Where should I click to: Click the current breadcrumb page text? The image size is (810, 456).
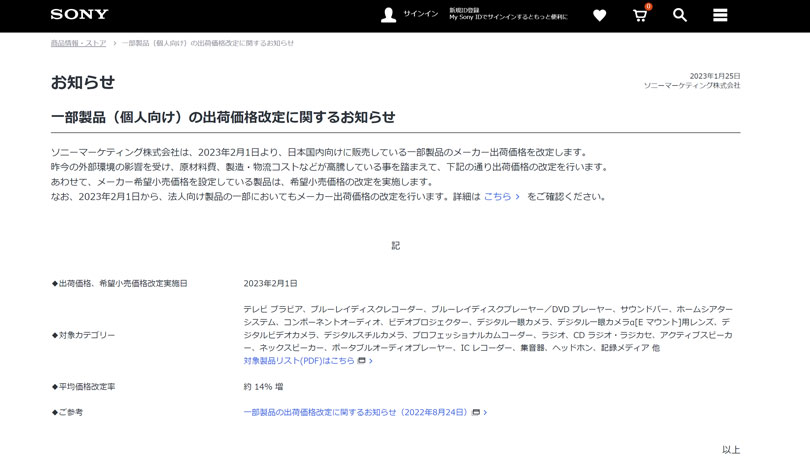(x=208, y=43)
